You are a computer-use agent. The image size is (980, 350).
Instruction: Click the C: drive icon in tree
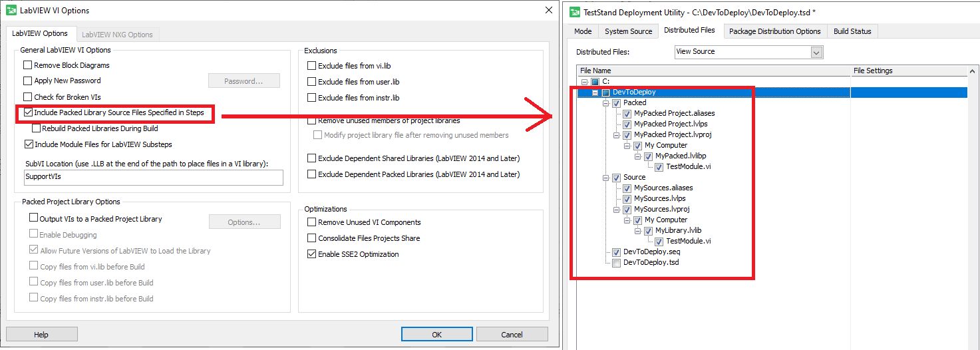point(595,81)
